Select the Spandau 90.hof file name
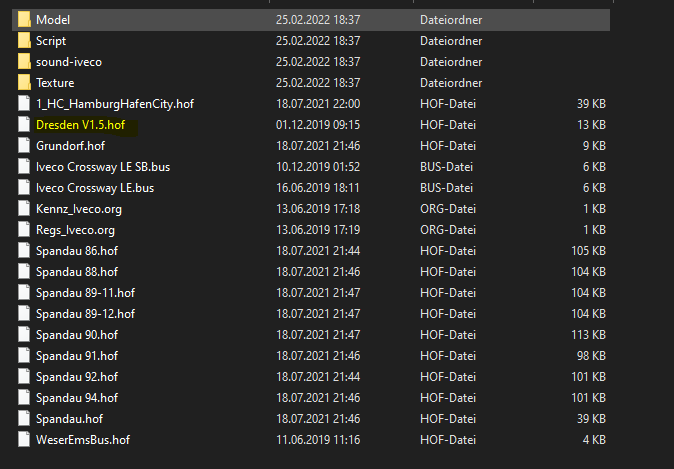This screenshot has width=674, height=469. 76,334
